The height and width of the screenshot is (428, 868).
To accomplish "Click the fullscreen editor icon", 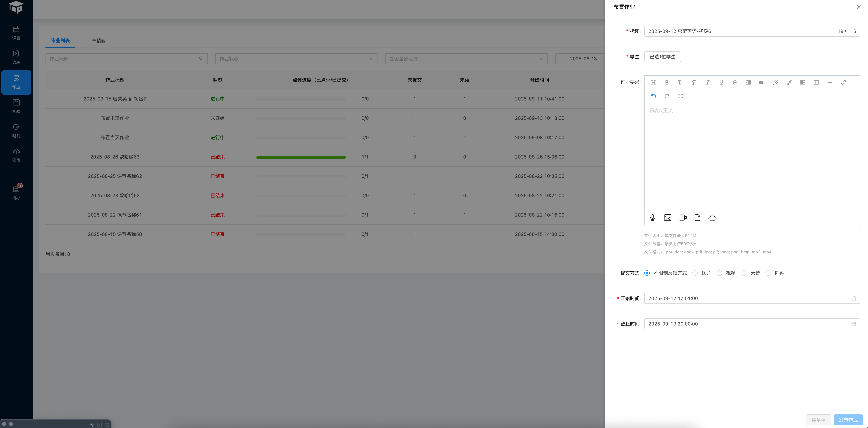I will tap(680, 96).
